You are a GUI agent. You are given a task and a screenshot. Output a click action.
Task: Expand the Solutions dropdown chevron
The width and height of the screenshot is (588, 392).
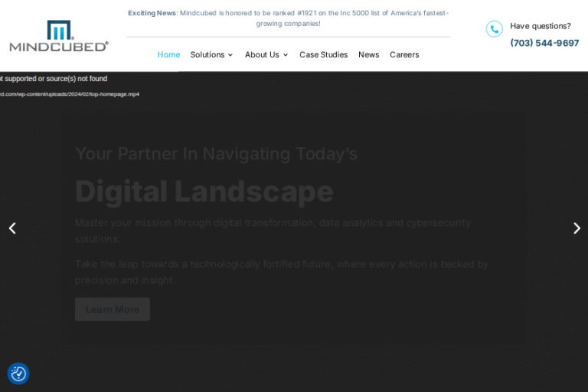click(230, 55)
